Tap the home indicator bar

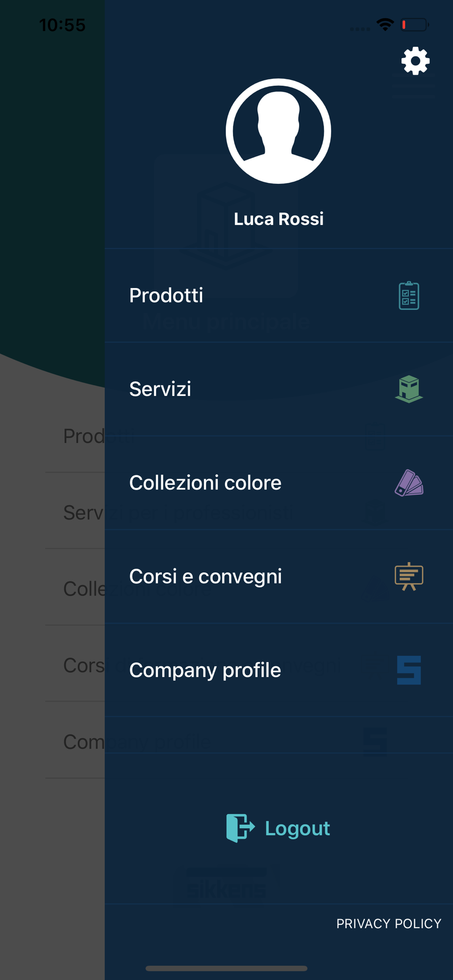coord(226,968)
